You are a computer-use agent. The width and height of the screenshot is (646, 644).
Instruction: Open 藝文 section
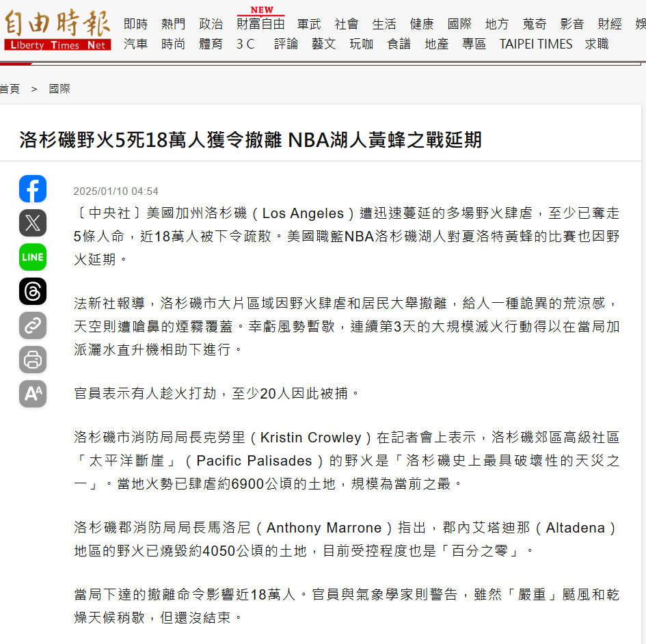(324, 44)
